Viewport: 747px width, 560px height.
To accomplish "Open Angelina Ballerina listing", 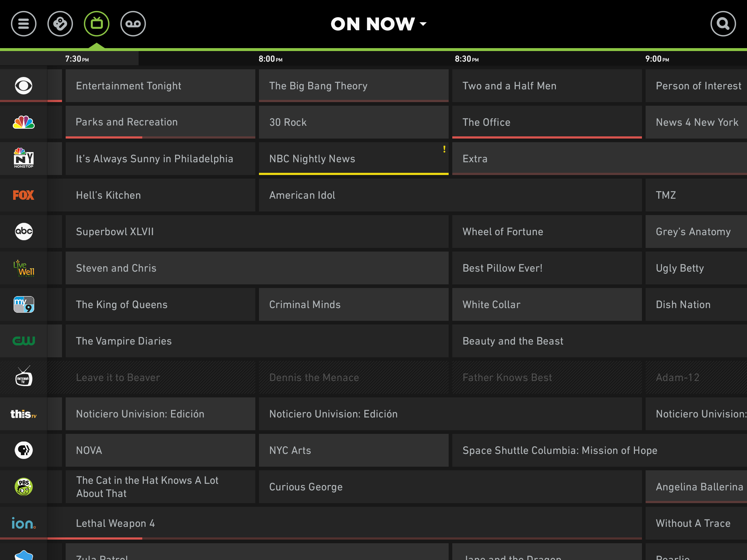I will pos(696,487).
